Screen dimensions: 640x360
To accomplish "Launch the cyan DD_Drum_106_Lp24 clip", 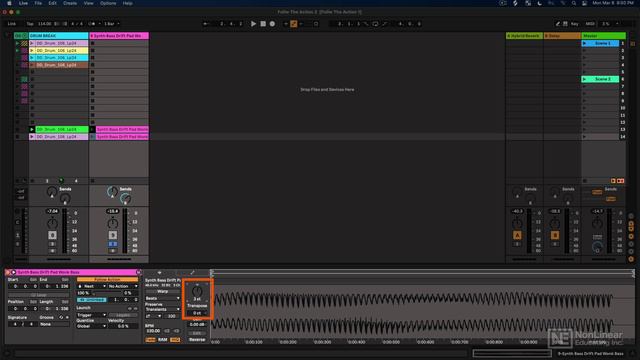I will pyautogui.click(x=32, y=58).
